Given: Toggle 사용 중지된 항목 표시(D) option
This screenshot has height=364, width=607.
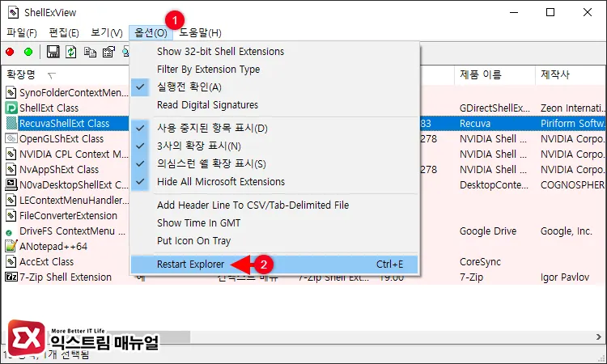Looking at the screenshot, I should (x=212, y=129).
